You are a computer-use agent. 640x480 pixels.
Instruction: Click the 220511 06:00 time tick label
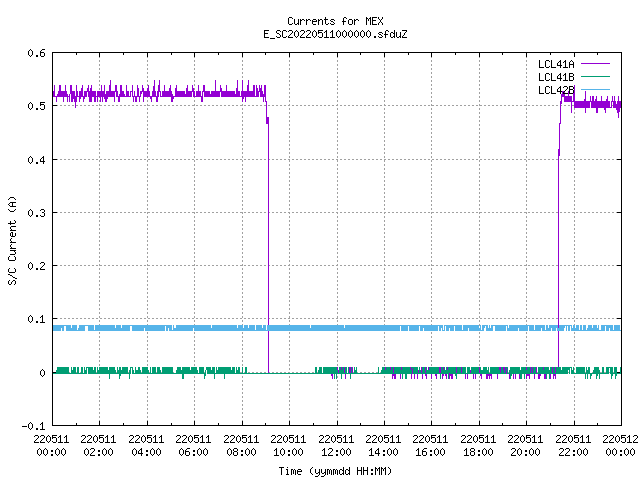(193, 446)
